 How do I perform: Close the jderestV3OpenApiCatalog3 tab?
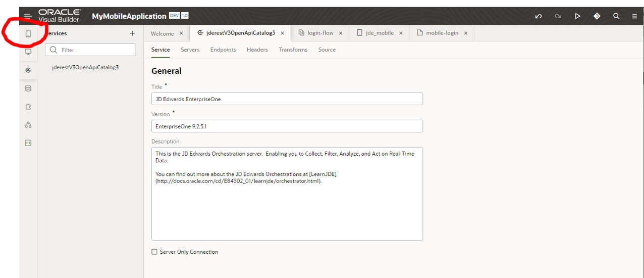282,33
